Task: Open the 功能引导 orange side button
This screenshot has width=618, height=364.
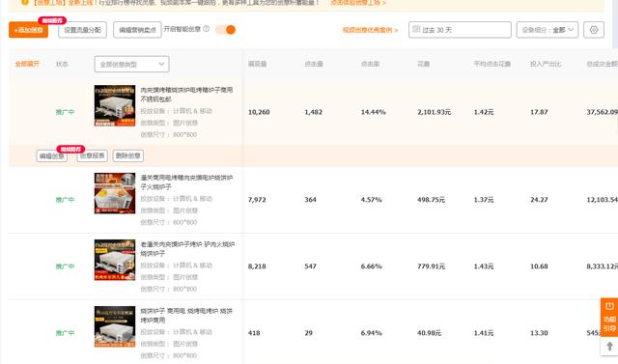Action: (x=609, y=318)
